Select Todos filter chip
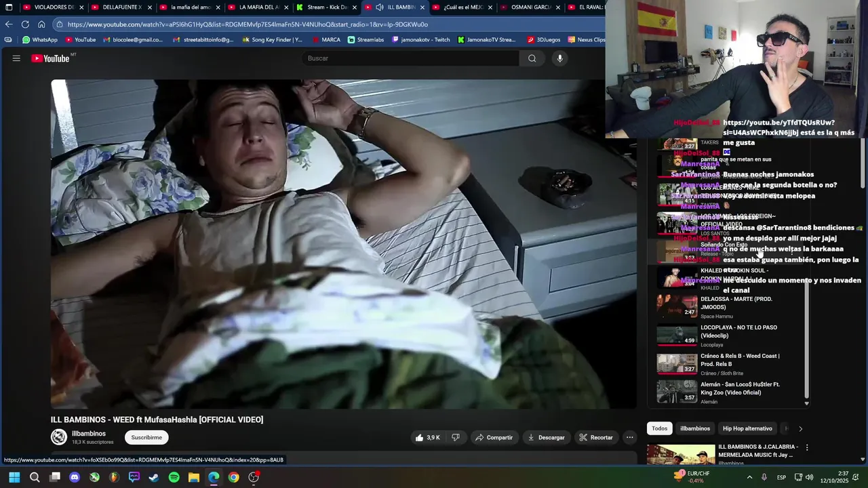 (x=660, y=428)
